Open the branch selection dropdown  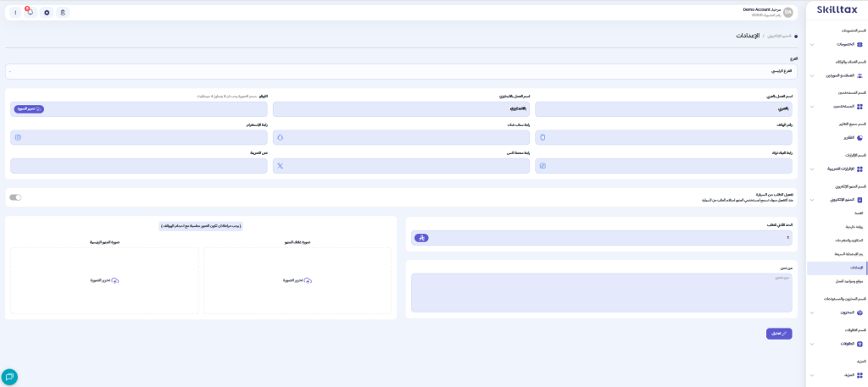[x=401, y=71]
